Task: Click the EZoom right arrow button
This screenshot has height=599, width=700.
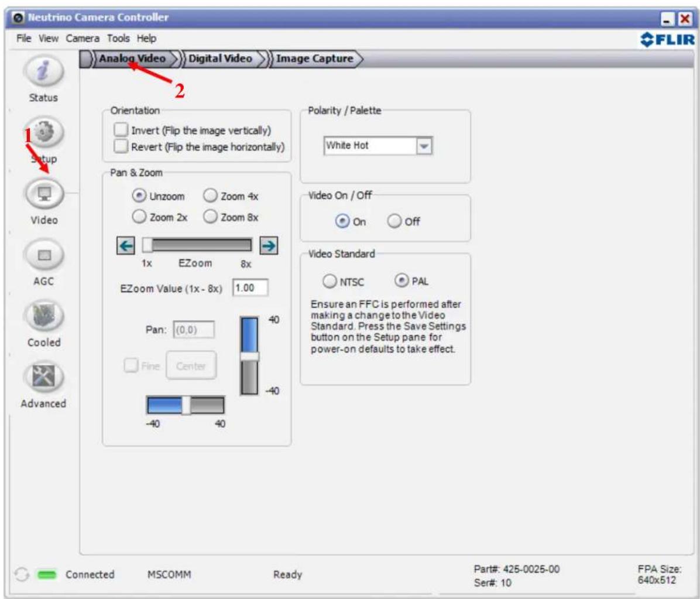Action: [269, 246]
